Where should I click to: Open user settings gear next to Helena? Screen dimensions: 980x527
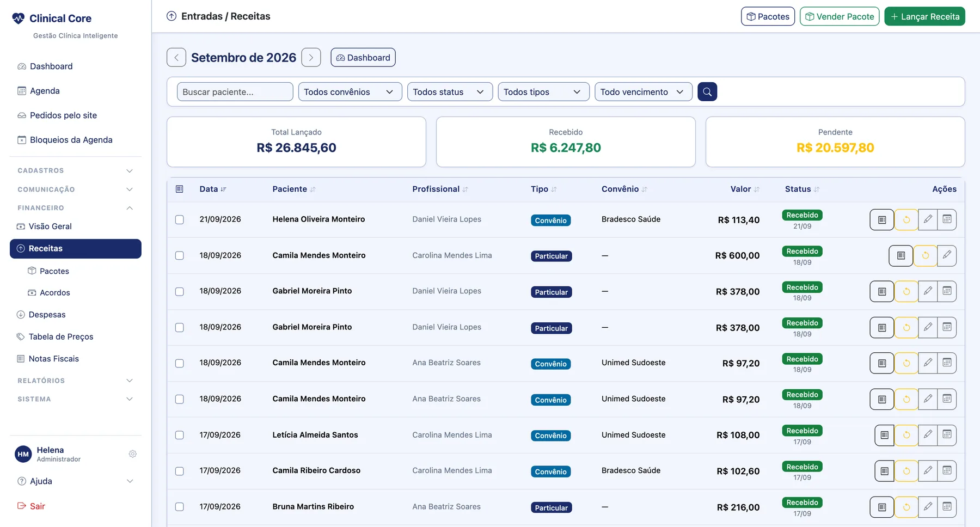point(132,454)
